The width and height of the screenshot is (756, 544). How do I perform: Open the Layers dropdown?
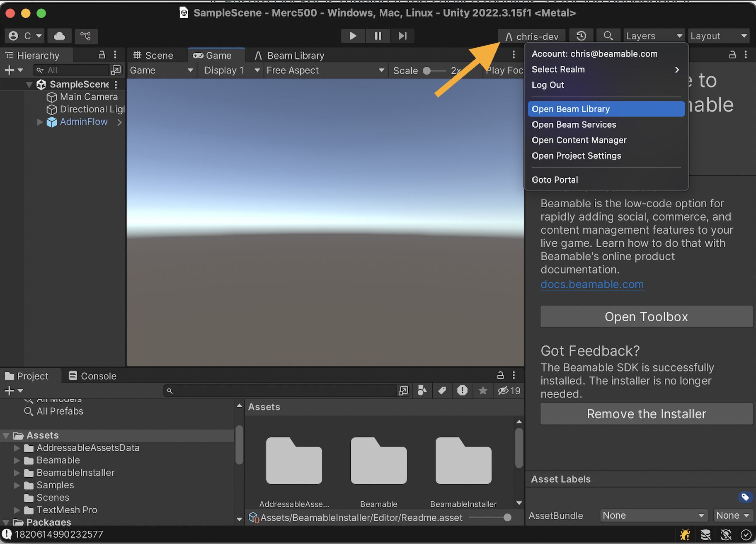(x=654, y=36)
